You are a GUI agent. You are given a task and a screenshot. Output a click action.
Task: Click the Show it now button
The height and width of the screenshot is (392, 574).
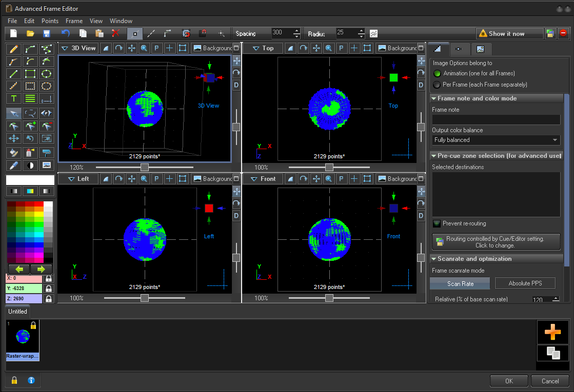(509, 34)
